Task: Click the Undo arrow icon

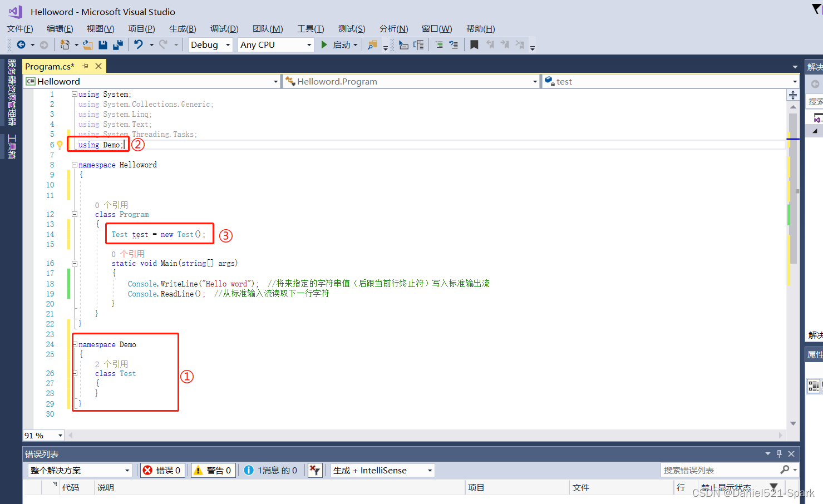Action: click(139, 45)
